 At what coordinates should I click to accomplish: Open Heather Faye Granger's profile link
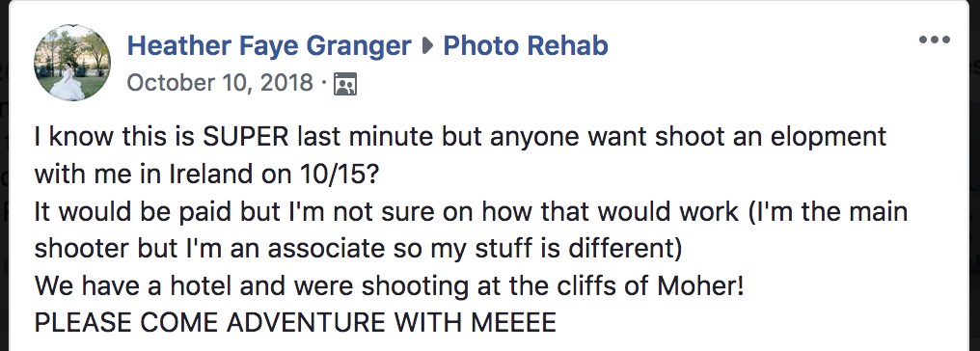point(269,45)
